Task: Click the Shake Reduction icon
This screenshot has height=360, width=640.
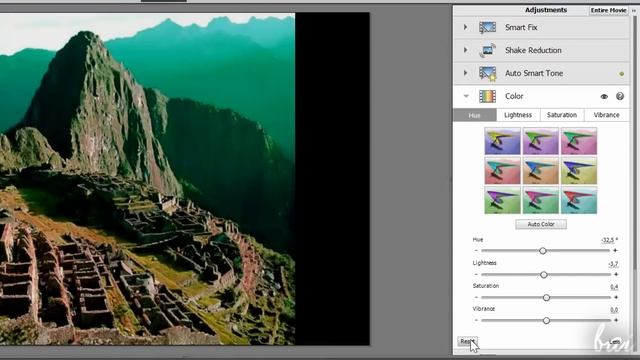Action: click(x=487, y=50)
